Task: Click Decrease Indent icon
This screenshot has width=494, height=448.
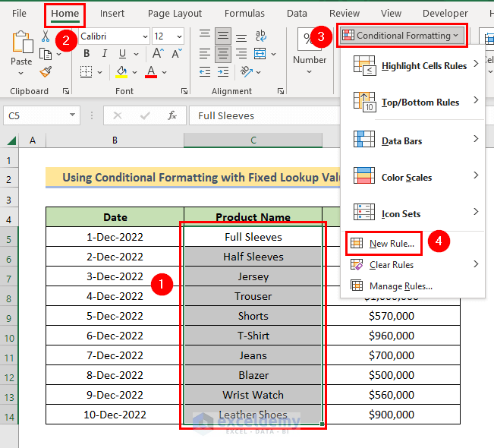Action: point(205,72)
